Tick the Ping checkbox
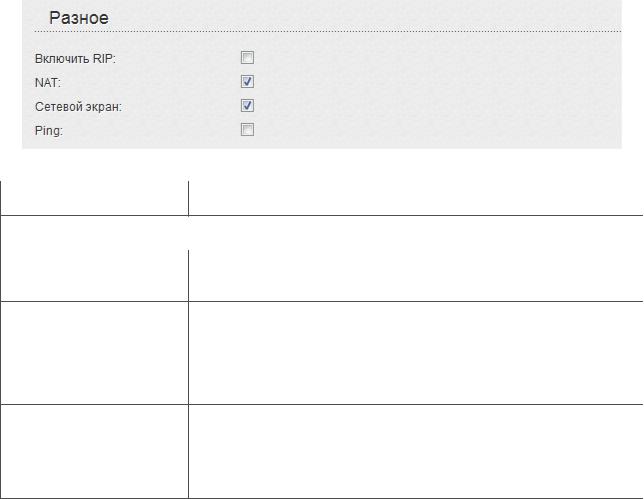Screen dimensions: 644x499 pyautogui.click(x=247, y=129)
